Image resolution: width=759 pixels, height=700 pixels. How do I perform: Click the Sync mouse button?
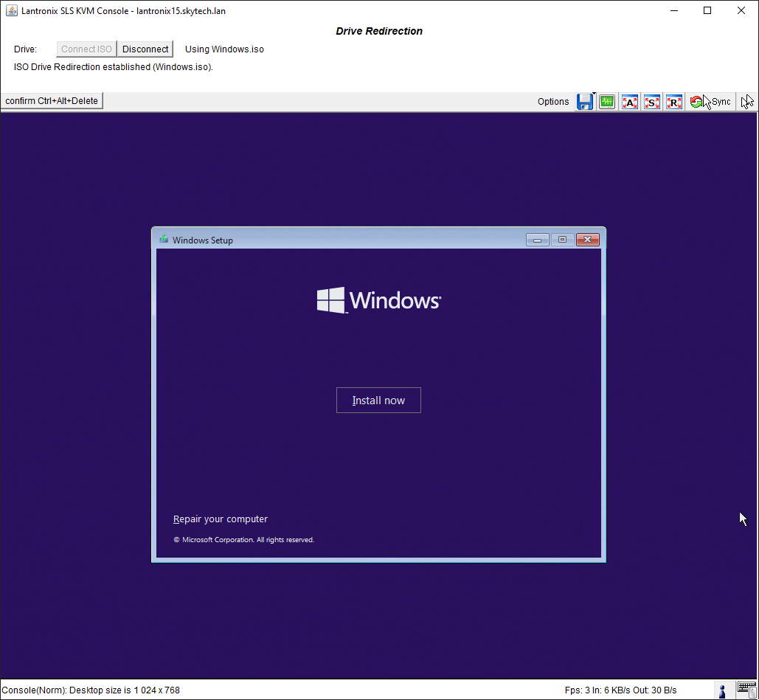click(x=711, y=102)
